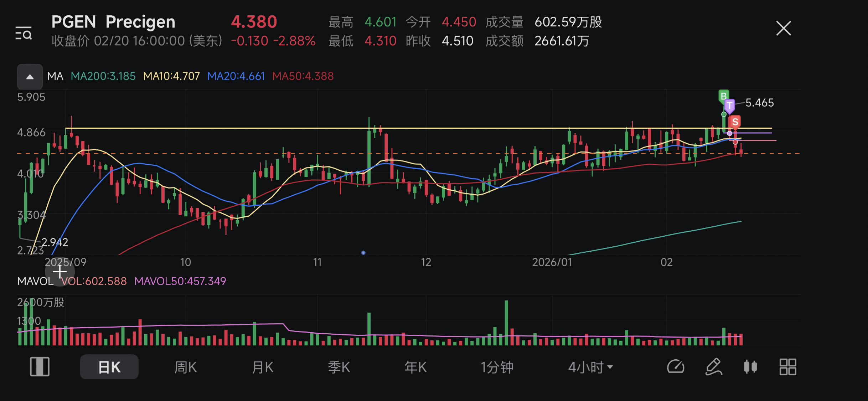Click the red S sell marker

(735, 122)
